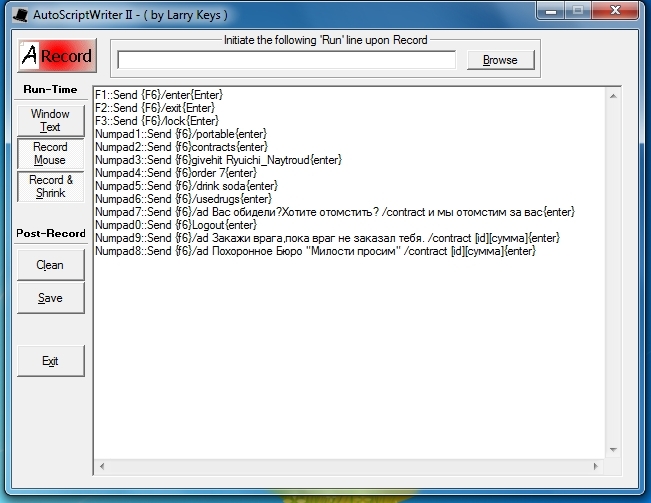651x503 pixels.
Task: Save the recorded script
Action: (x=50, y=298)
